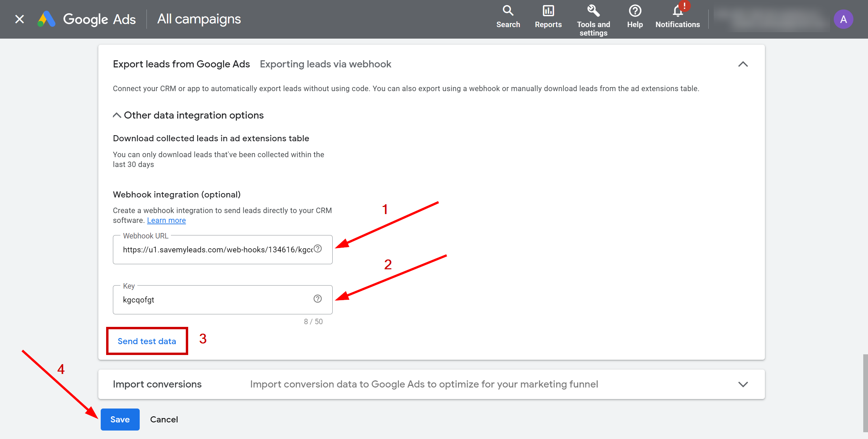Collapse Other data integration options
868x439 pixels.
point(116,116)
